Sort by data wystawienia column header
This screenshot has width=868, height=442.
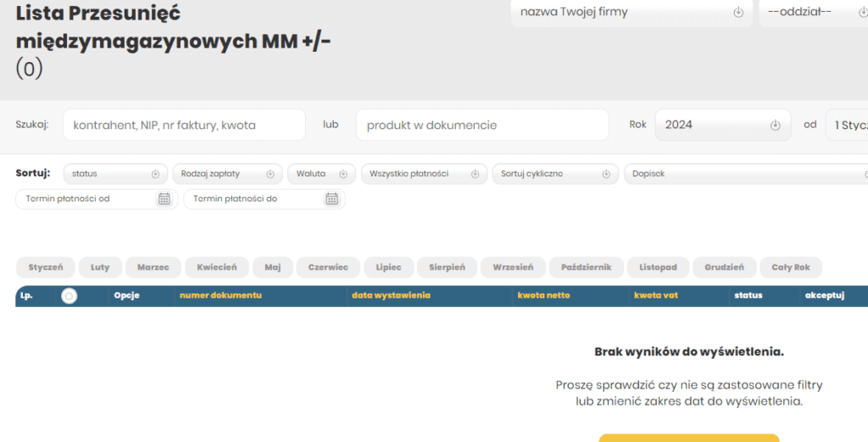click(391, 295)
